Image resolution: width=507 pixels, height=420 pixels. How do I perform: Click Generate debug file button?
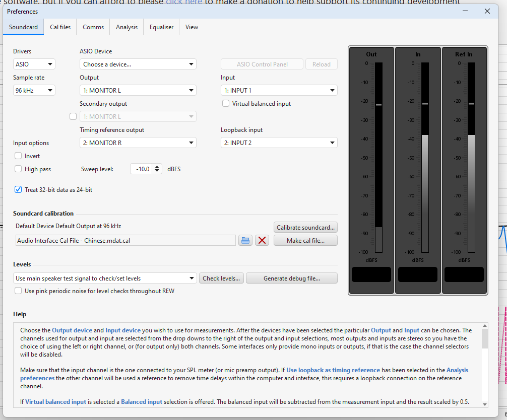tap(292, 278)
